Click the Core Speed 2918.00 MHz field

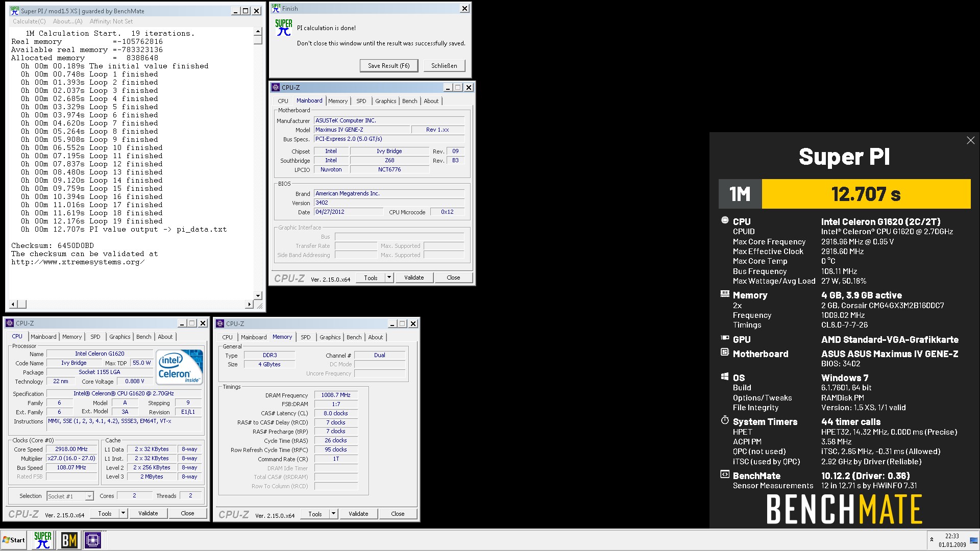[x=71, y=449]
